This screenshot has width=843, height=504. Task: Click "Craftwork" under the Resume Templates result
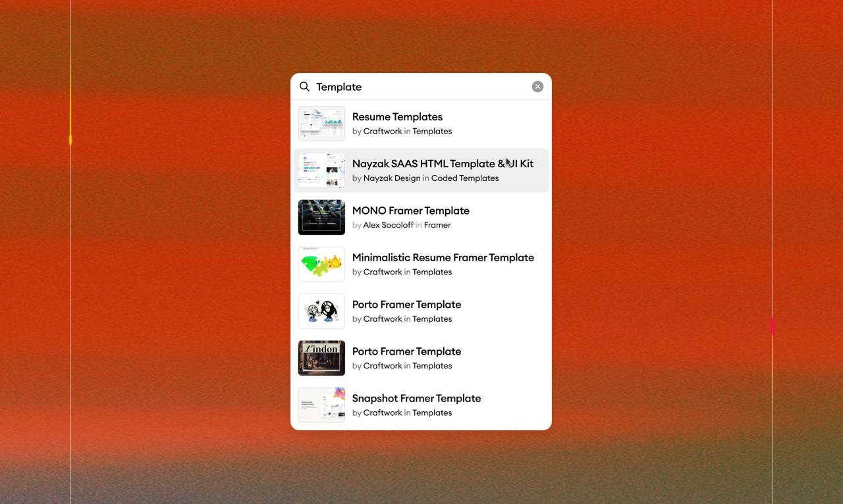click(382, 132)
